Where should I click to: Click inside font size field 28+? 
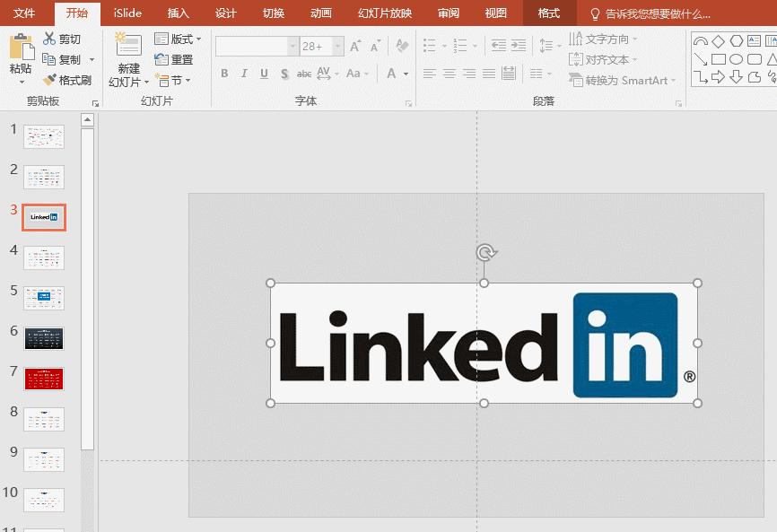(x=317, y=47)
